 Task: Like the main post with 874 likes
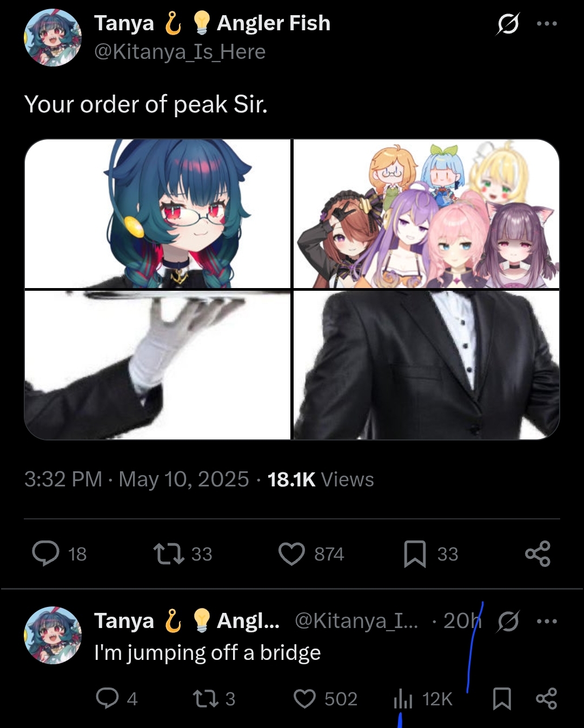(291, 554)
